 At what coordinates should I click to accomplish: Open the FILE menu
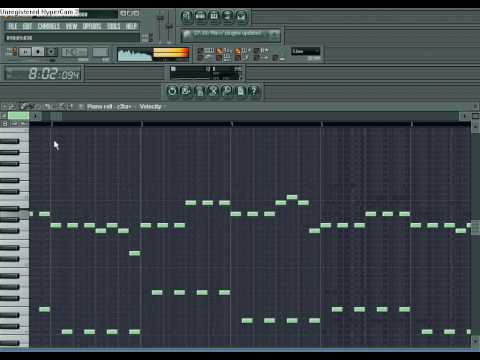[12, 26]
